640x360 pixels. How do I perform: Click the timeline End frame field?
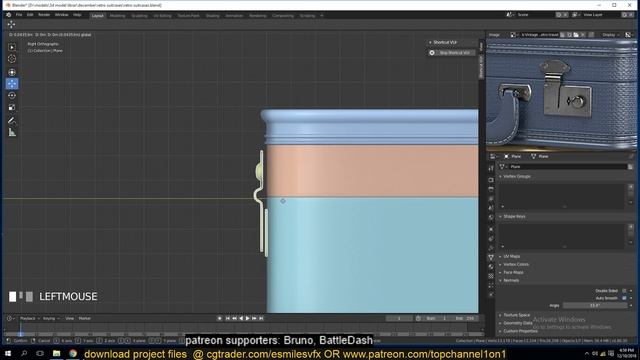click(465, 318)
